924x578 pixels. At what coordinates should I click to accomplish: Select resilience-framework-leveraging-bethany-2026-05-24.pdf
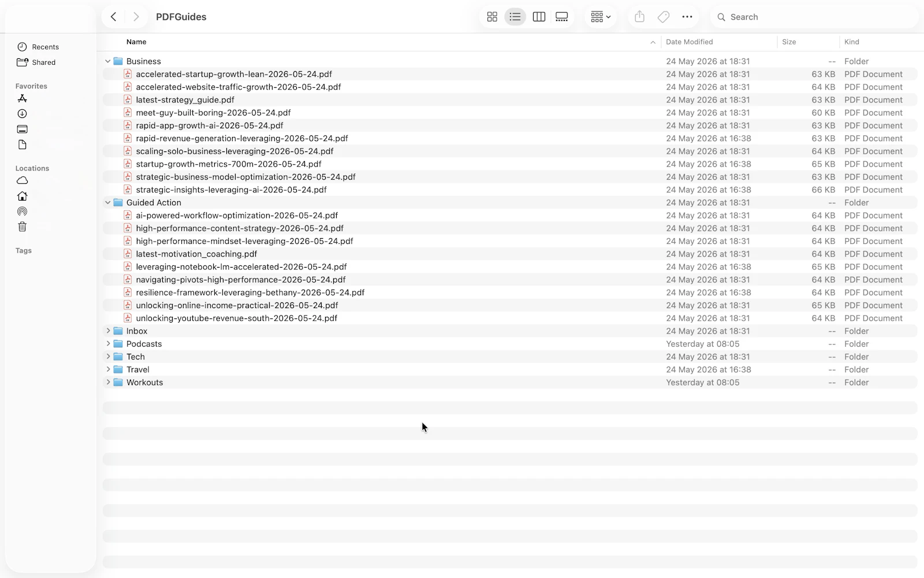coord(250,292)
